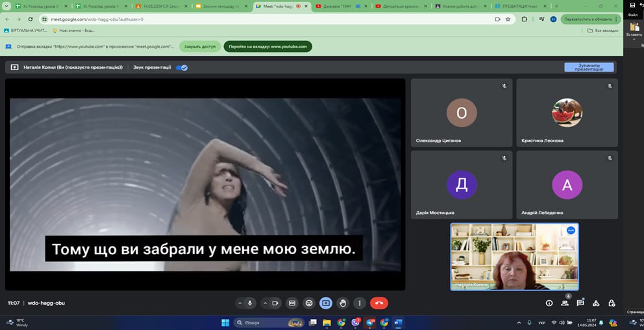644x330 pixels.
Task: Select Олександр Циганов participant tile
Action: (x=462, y=113)
